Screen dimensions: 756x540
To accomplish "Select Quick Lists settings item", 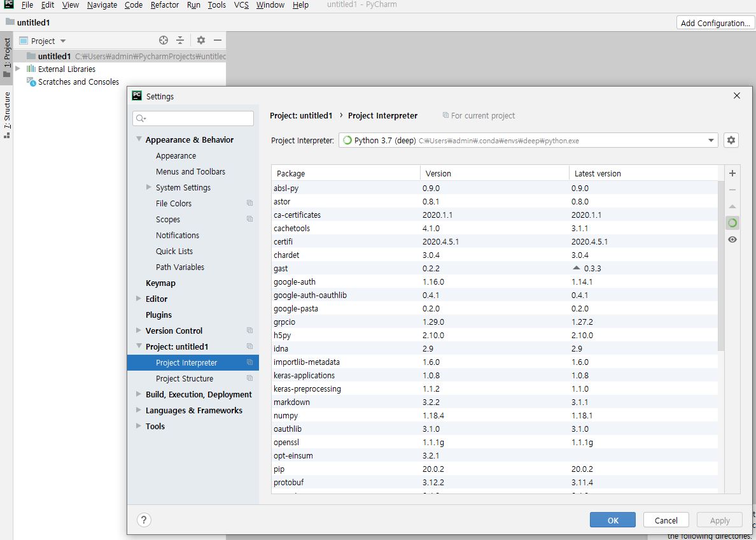I will tap(174, 252).
